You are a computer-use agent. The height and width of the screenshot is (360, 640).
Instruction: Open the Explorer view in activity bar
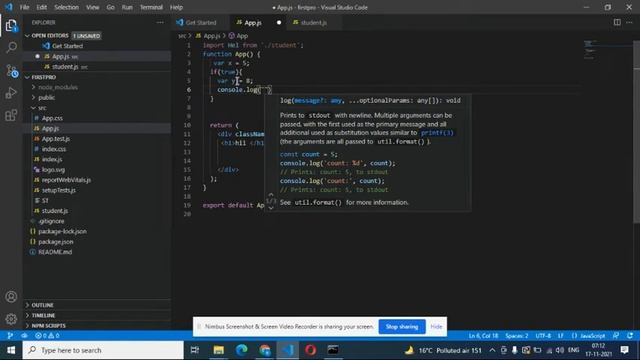coord(11,26)
